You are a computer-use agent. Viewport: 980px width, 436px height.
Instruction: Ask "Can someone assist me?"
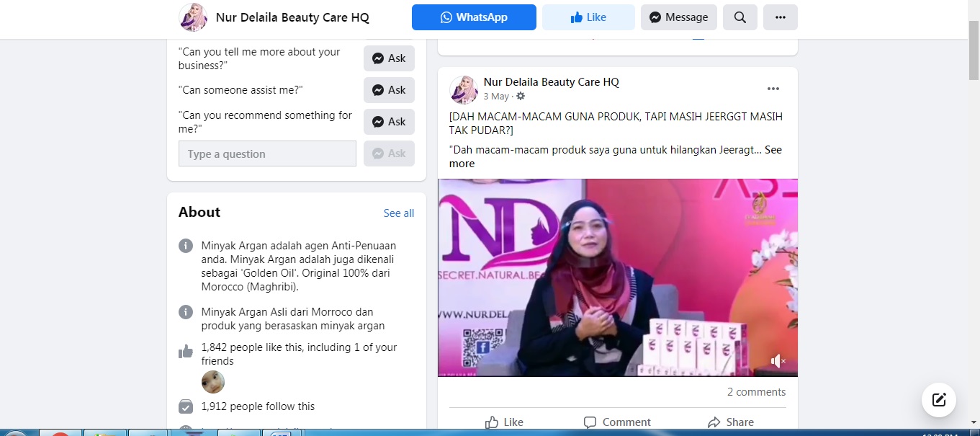tap(389, 90)
